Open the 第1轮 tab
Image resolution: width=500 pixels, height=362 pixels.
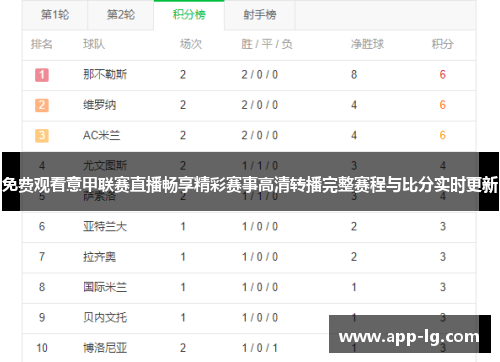[55, 15]
